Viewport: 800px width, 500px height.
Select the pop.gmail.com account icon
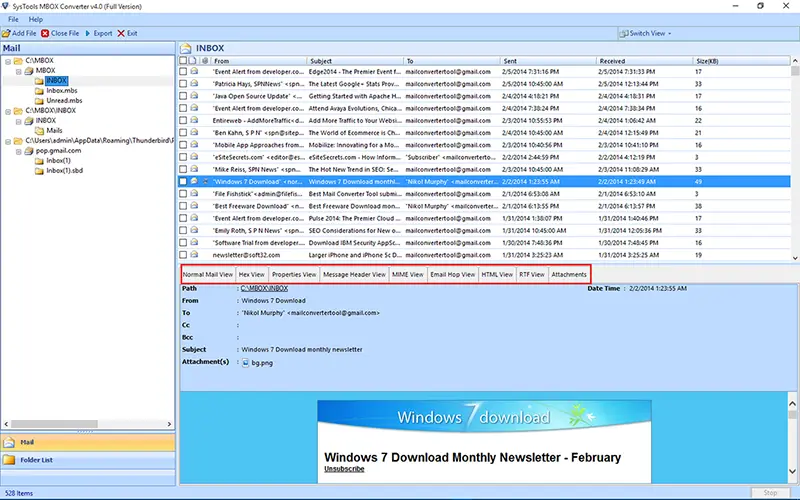[x=29, y=151]
